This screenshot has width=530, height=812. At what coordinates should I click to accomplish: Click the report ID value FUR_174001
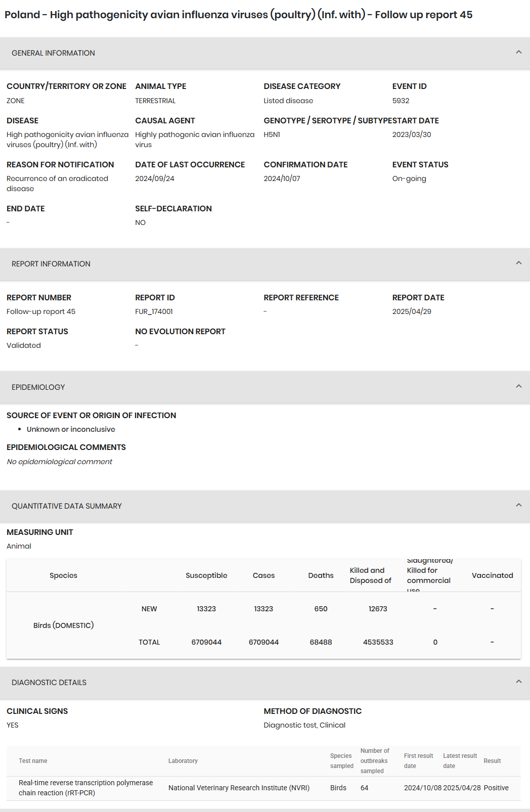[154, 311]
